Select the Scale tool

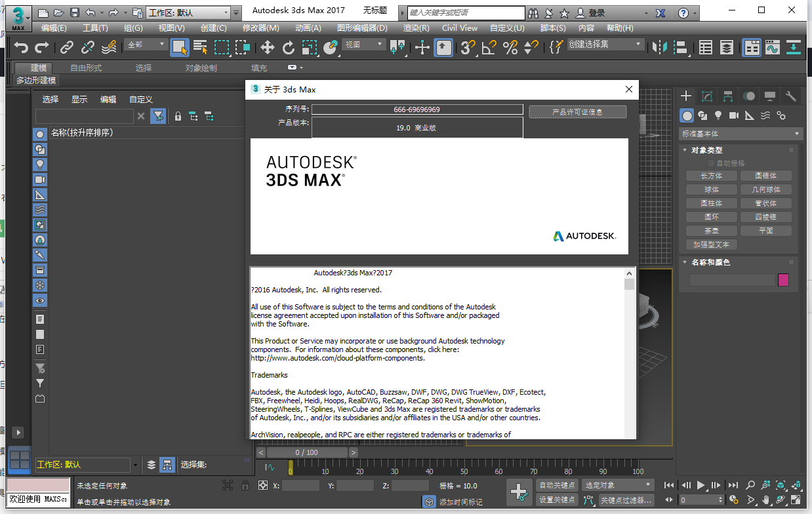click(x=310, y=47)
